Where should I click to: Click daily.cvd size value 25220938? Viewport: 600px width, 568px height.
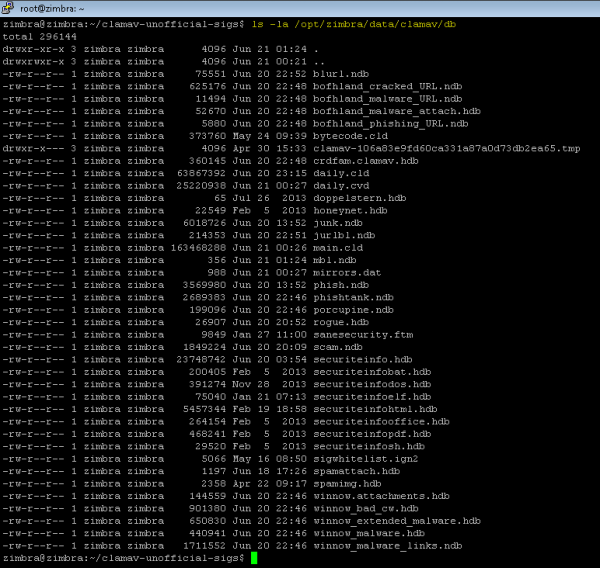201,186
